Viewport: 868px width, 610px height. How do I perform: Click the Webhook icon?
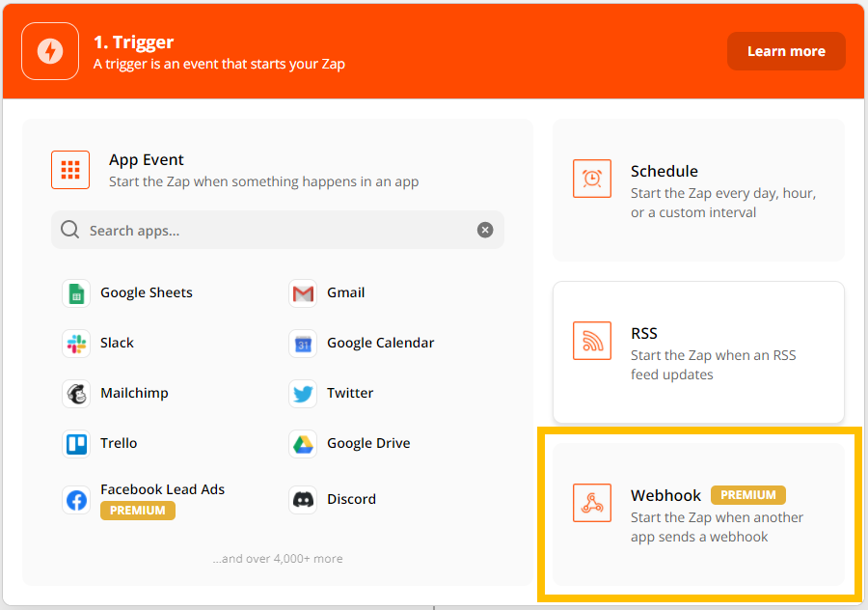click(x=592, y=503)
